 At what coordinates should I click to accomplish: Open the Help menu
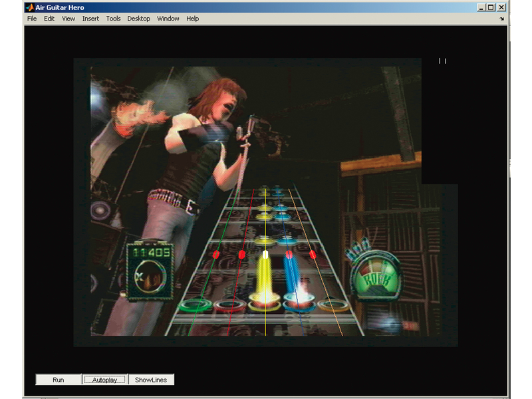click(x=192, y=19)
